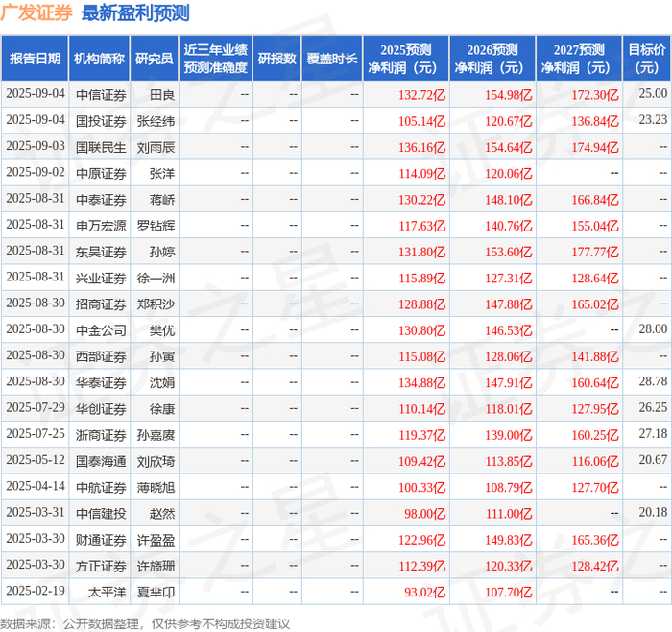The height and width of the screenshot is (632, 672).
Task: Select the 广发证券 title text
Action: coord(36,12)
